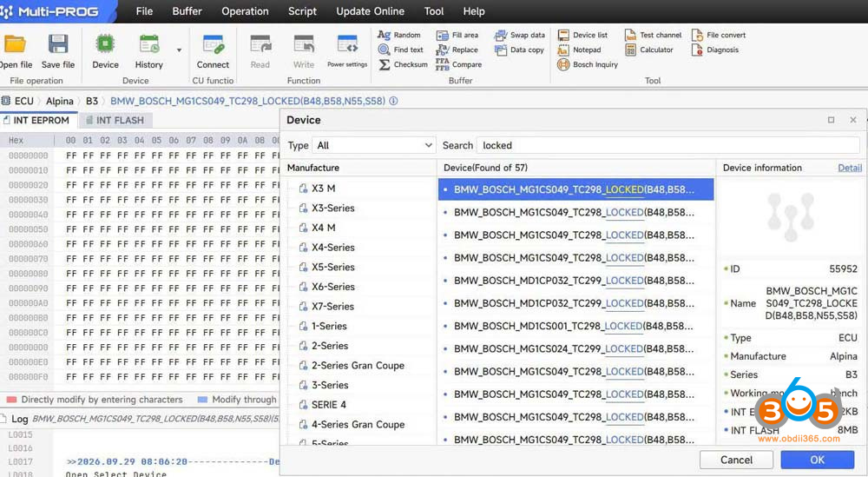The height and width of the screenshot is (477, 868).
Task: Open the Find text tool
Action: (400, 50)
